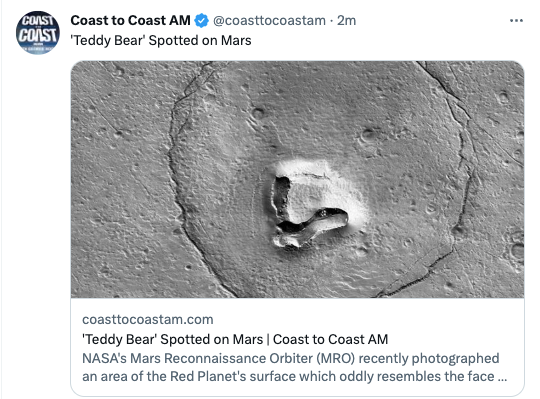Viewport: 540px width, 399px height.
Task: Select the tweet text 'Teddy Bear' Spotted on Mars
Action: (161, 40)
